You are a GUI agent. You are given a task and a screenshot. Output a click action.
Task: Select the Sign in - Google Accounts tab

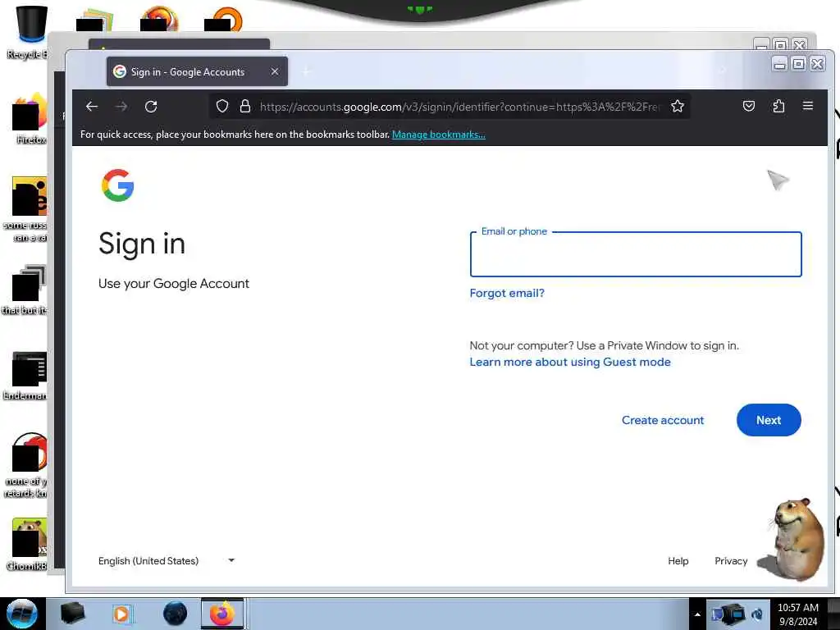(x=197, y=71)
